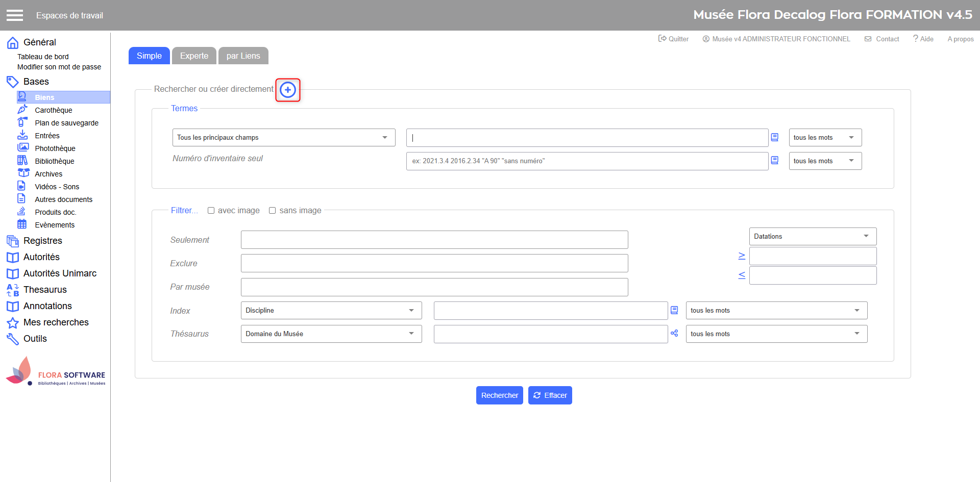Switch to the 'par Liens' tab
The height and width of the screenshot is (482, 980).
pyautogui.click(x=243, y=56)
